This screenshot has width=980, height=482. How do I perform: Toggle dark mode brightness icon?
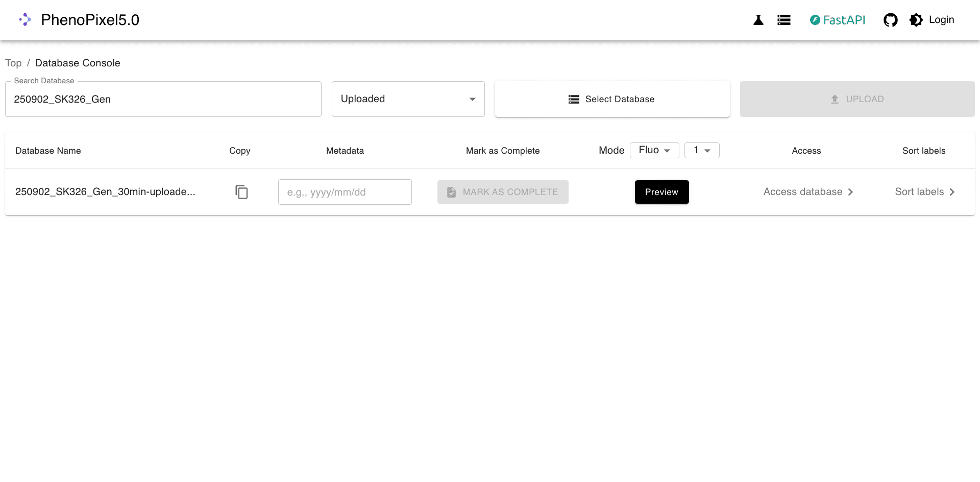[x=916, y=20]
